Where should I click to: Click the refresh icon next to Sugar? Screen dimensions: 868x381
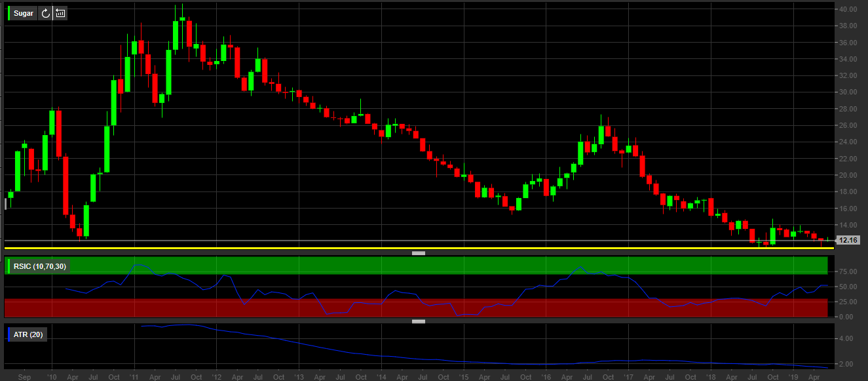(45, 13)
